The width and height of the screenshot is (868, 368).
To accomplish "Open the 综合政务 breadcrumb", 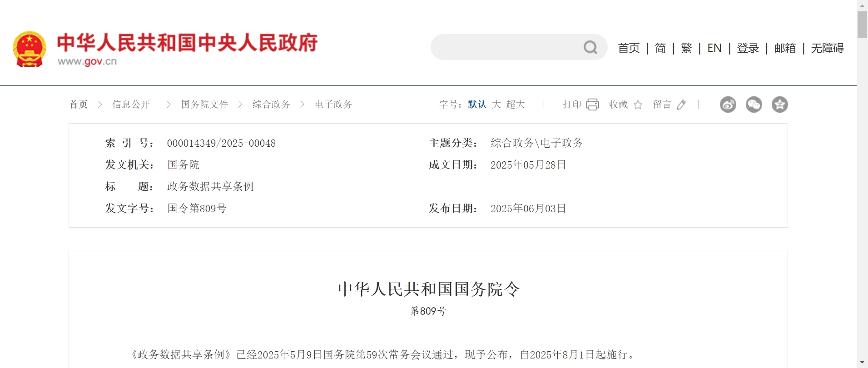I will click(x=271, y=104).
